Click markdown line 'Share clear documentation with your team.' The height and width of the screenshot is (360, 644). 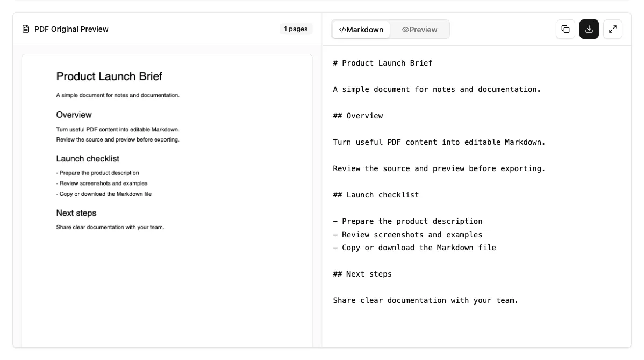tap(426, 300)
